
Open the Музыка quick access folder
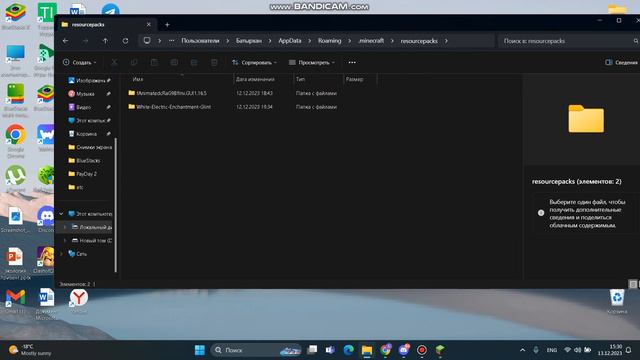85,94
